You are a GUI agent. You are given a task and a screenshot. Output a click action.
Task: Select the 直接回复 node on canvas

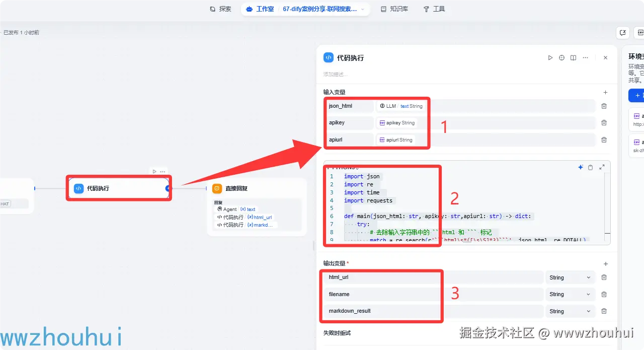tap(257, 207)
